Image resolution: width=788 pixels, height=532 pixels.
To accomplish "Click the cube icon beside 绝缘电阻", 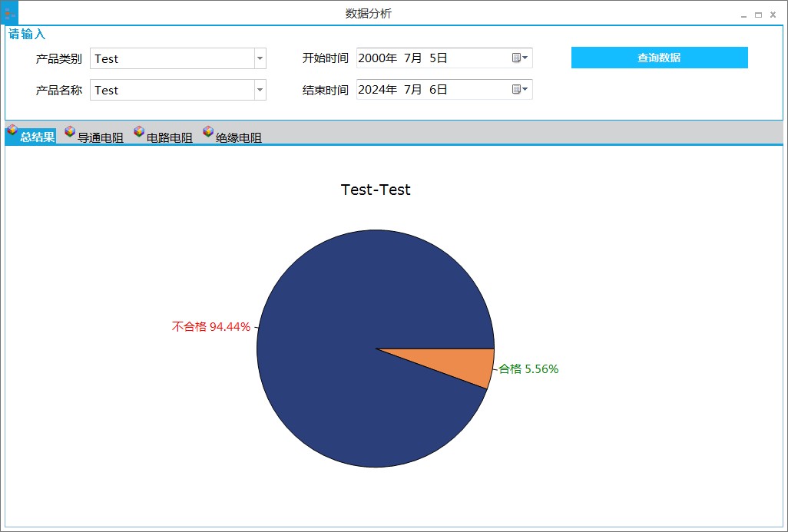I will pyautogui.click(x=208, y=132).
